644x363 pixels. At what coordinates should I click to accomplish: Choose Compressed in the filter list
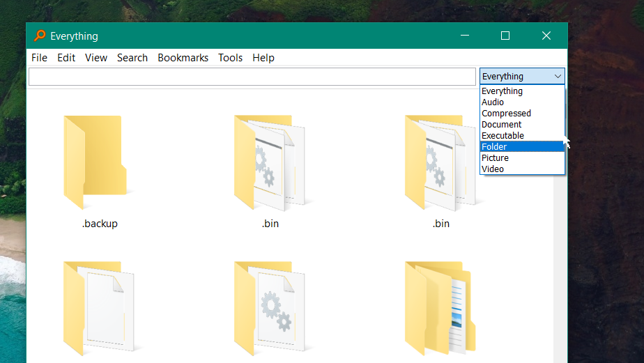(x=523, y=114)
